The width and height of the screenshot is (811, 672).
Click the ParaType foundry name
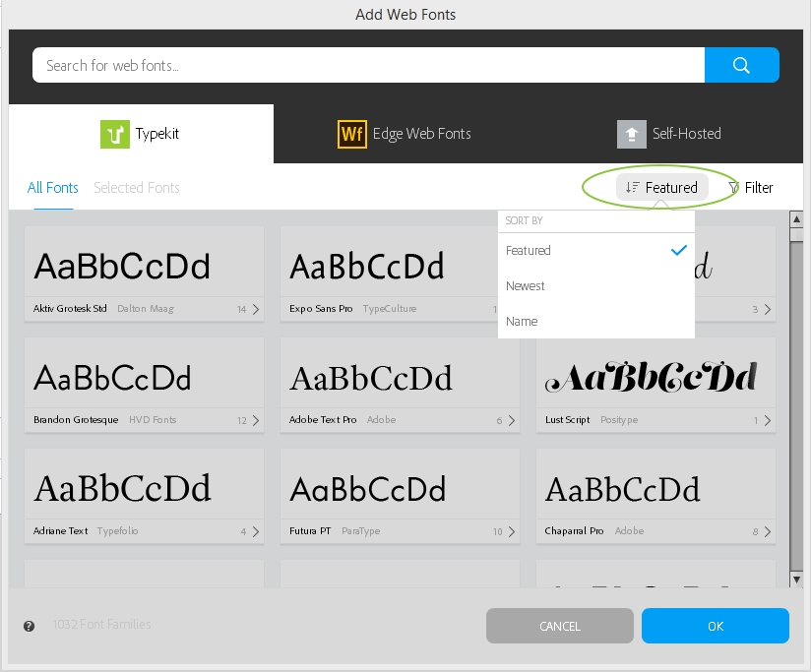tap(360, 531)
